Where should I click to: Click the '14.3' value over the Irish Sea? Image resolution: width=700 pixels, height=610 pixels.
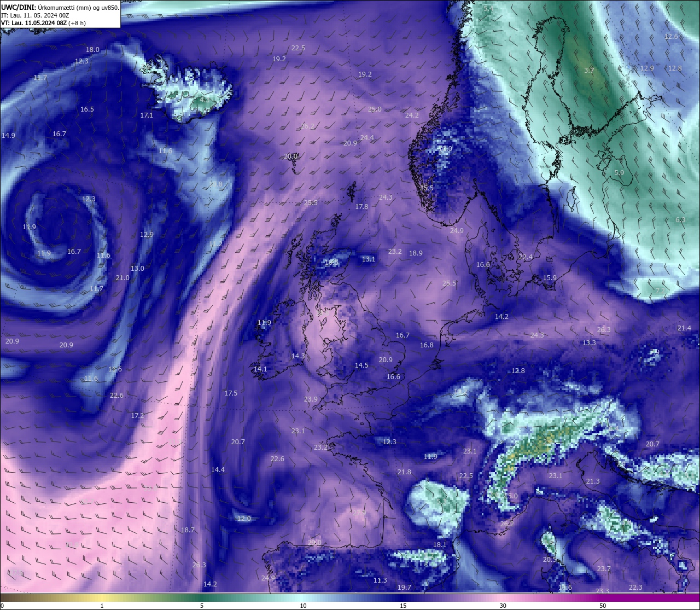298,356
